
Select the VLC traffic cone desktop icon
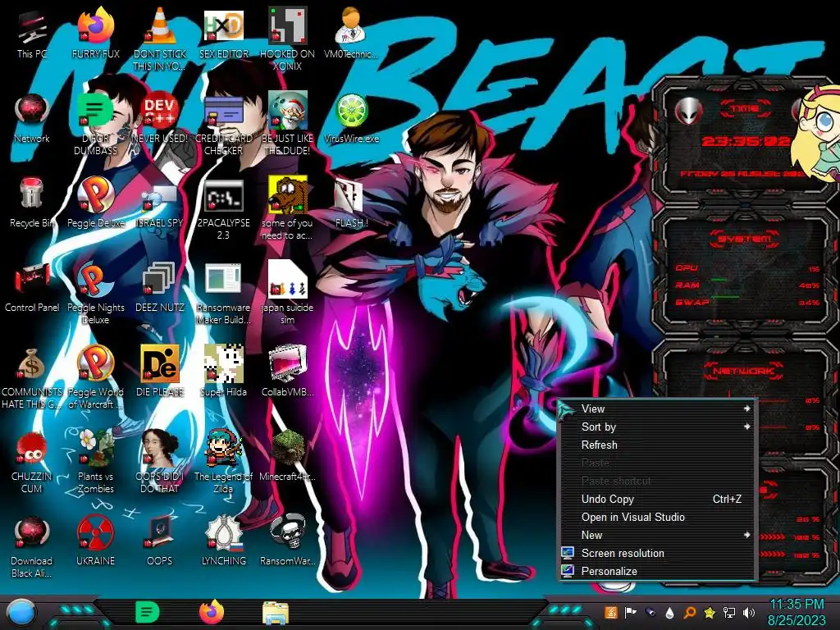(160, 27)
